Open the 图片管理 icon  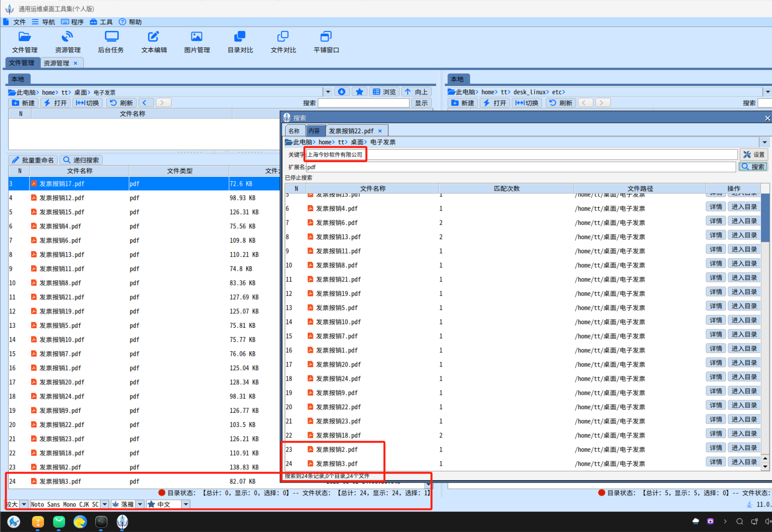coord(197,37)
